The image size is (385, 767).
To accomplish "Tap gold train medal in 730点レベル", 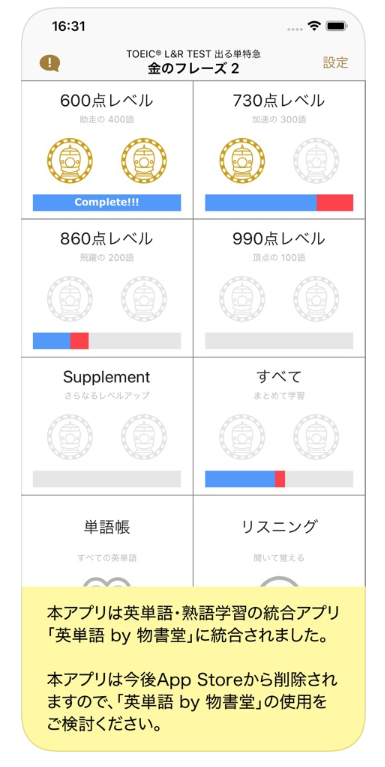I will pos(242,160).
